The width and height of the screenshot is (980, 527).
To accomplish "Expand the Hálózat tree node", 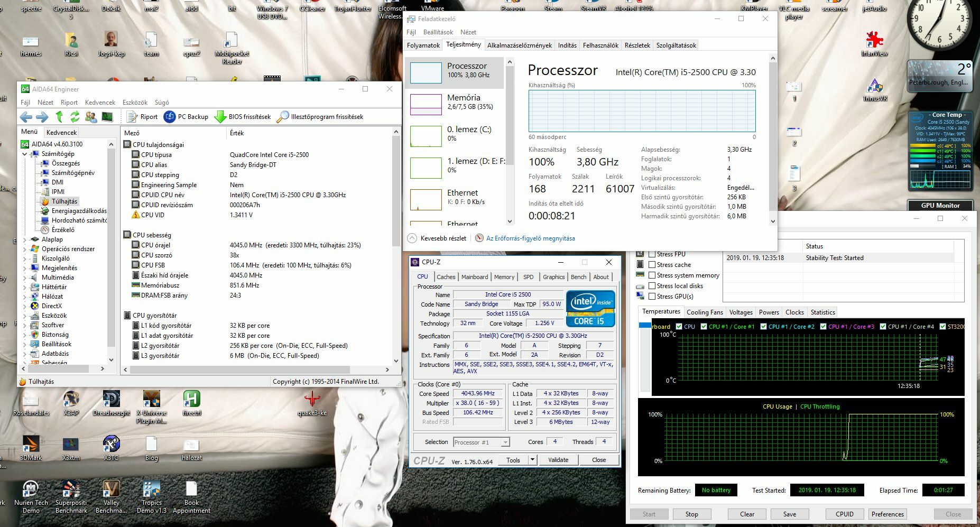I will pos(24,297).
